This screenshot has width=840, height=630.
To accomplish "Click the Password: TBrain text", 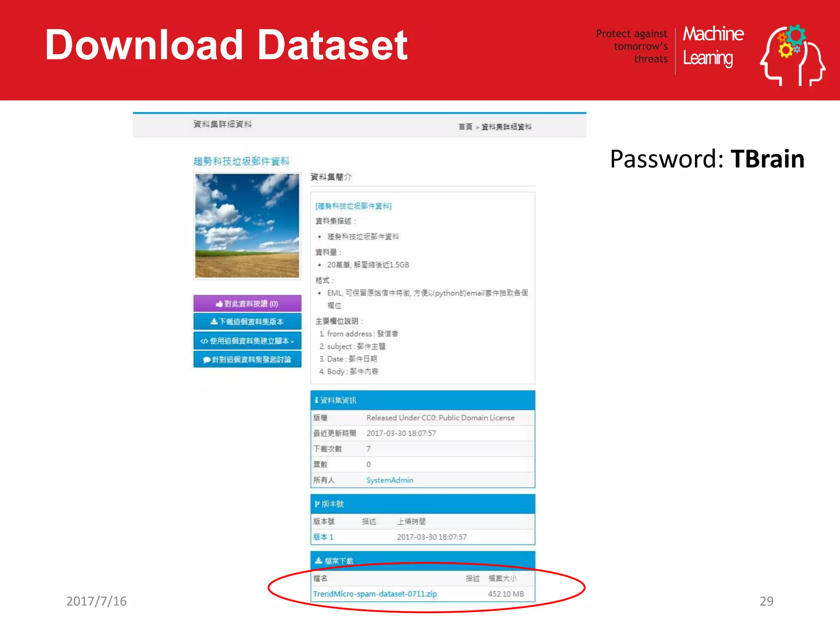I will 707,159.
